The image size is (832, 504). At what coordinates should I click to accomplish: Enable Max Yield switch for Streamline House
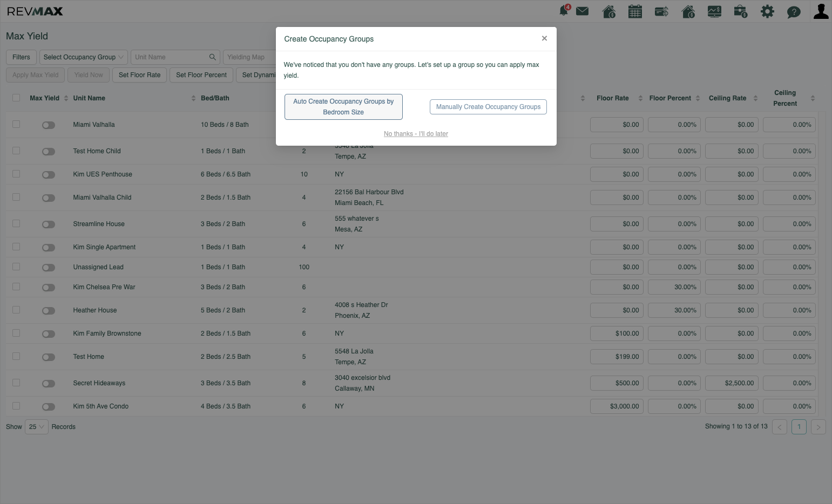(49, 224)
